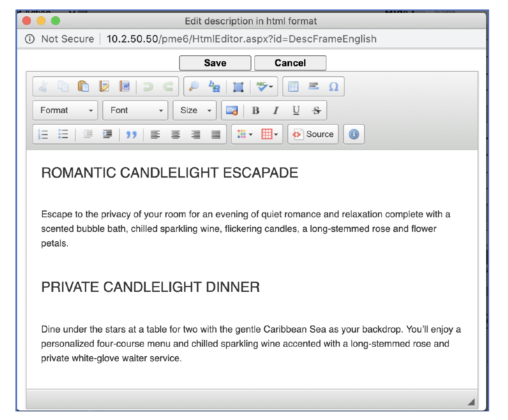Open Find with magnifier icon
Screen dimensions: 508x420
(x=194, y=87)
